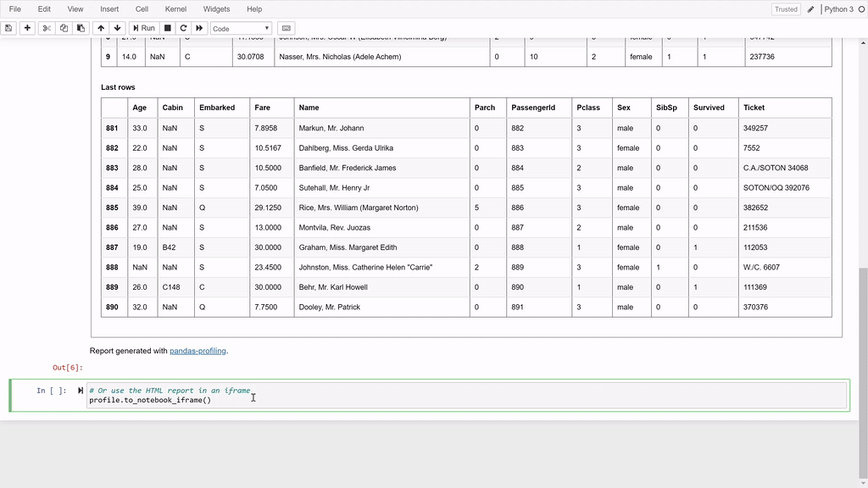Copy the selected cells
This screenshot has width=868, height=488.
[x=63, y=27]
